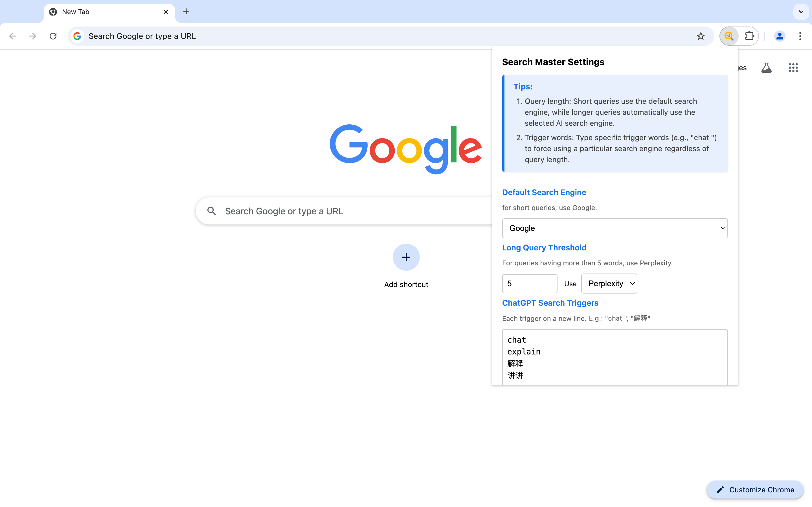This screenshot has height=507, width=812.
Task: Click the browser forward arrow
Action: click(32, 36)
